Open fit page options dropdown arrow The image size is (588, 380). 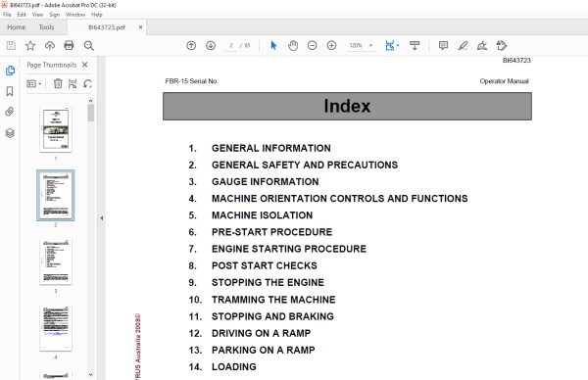(398, 46)
